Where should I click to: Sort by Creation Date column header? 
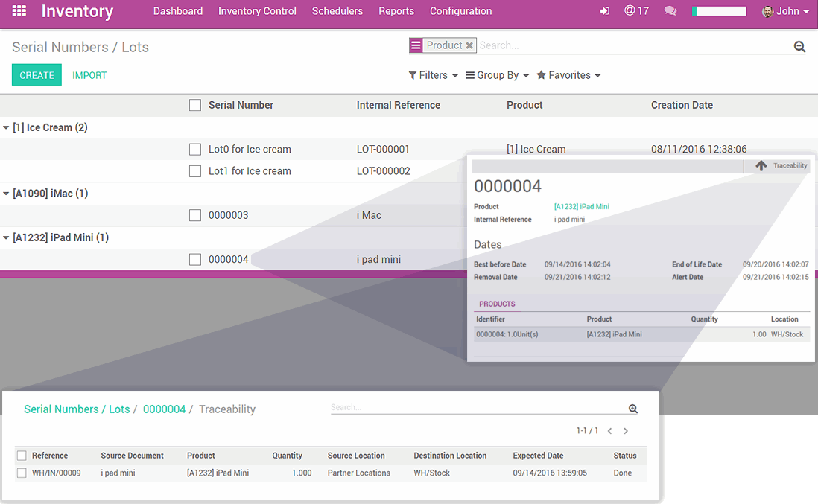tap(682, 105)
